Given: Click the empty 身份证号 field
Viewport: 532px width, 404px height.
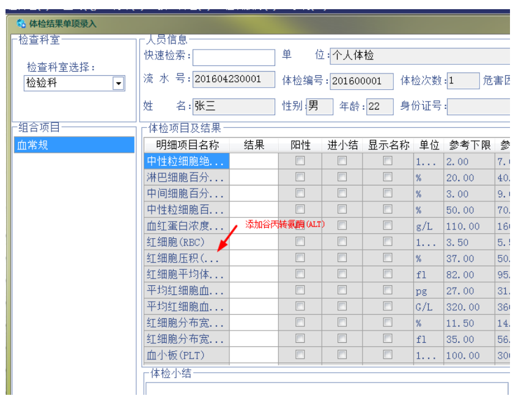Looking at the screenshot, I should [x=478, y=107].
